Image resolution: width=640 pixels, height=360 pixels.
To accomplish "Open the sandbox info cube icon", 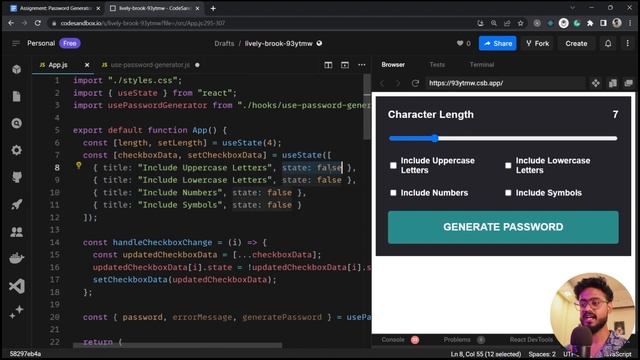I will 17,69.
